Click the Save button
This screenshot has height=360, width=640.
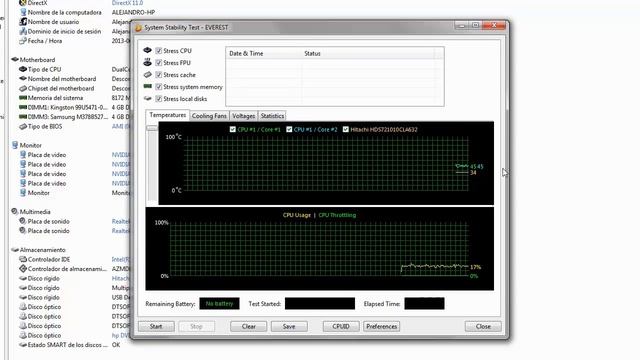tap(289, 327)
